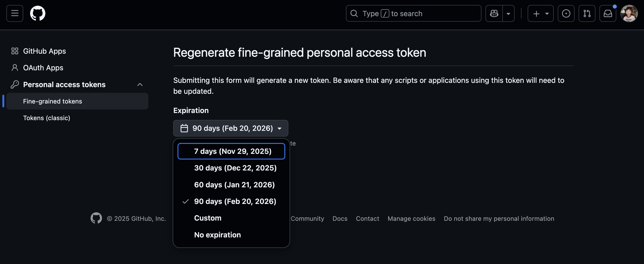Open the Copilot dropdown arrow
Image resolution: width=644 pixels, height=264 pixels.
[508, 13]
